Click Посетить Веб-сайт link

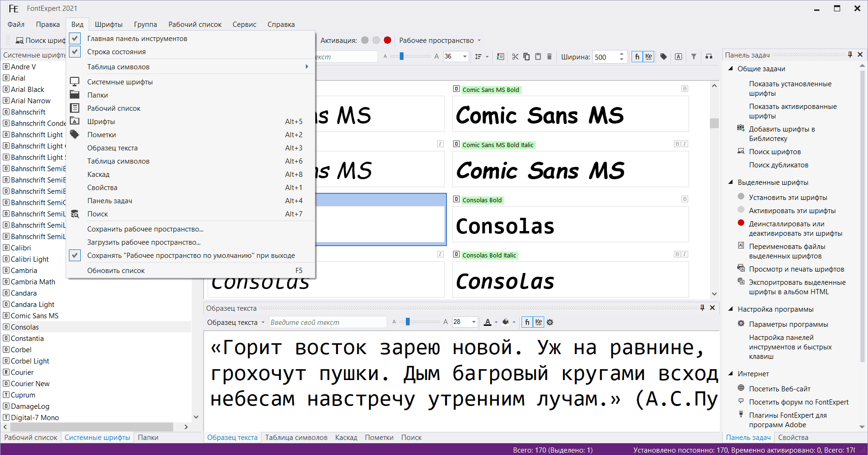780,389
